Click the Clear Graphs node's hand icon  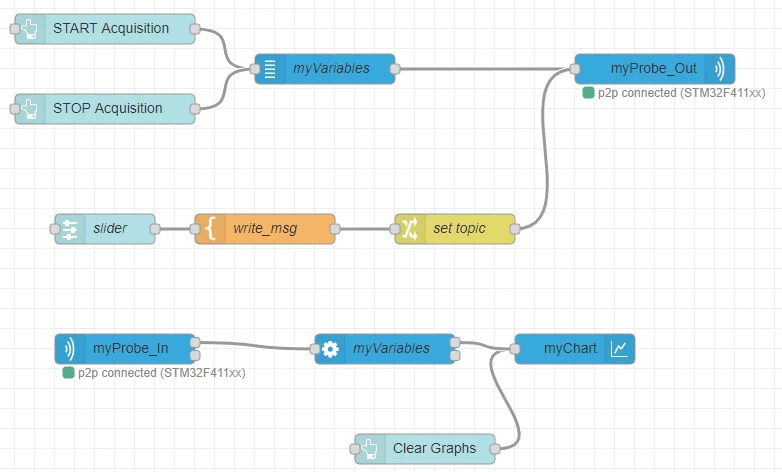pos(370,449)
